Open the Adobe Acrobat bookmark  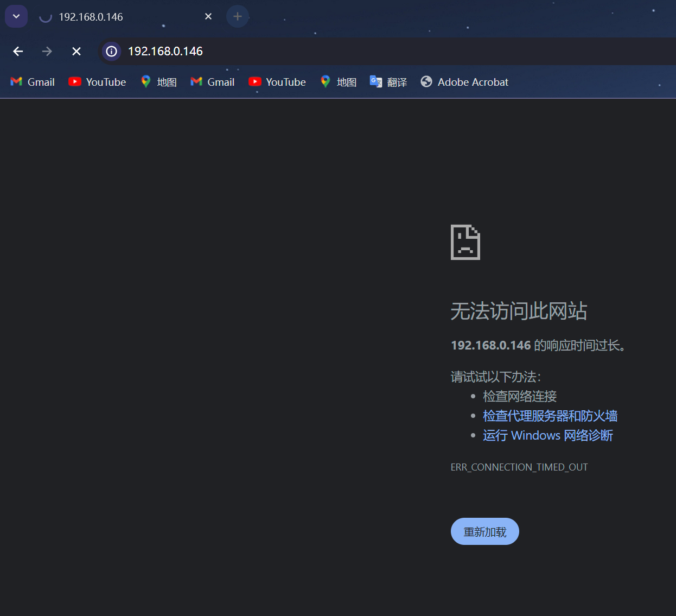click(x=465, y=82)
